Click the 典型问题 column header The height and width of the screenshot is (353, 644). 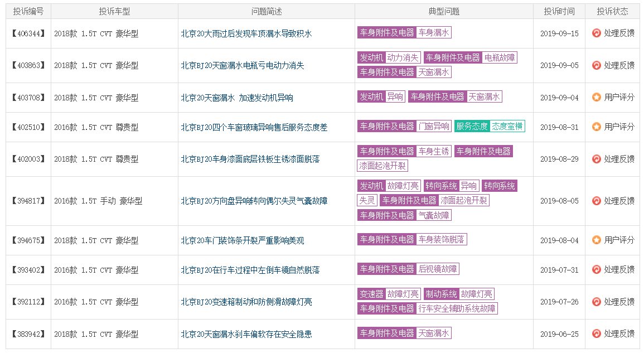tap(444, 11)
